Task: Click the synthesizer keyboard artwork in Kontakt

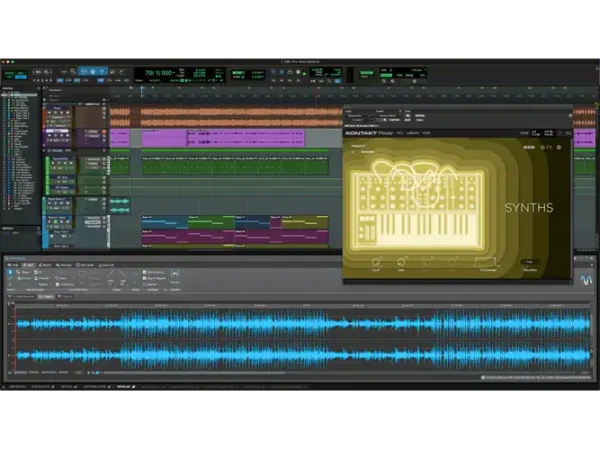Action: click(417, 209)
